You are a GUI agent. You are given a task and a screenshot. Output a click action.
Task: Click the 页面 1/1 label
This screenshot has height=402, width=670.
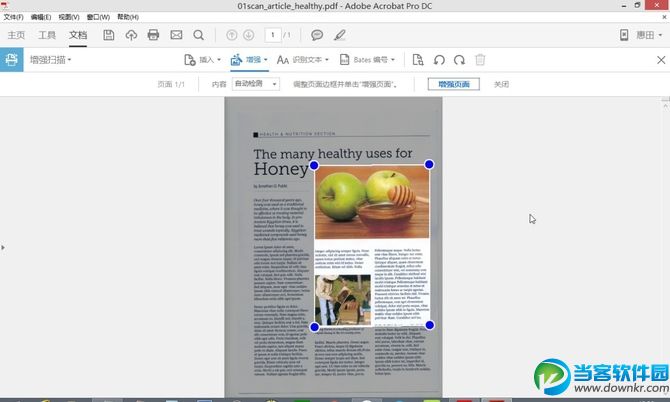click(x=171, y=84)
